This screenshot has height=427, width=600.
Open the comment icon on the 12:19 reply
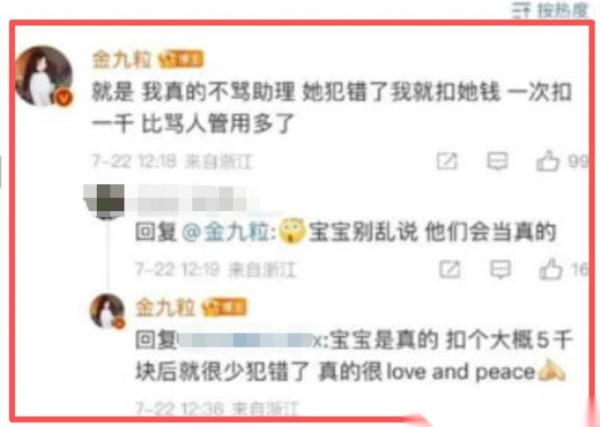tap(500, 269)
